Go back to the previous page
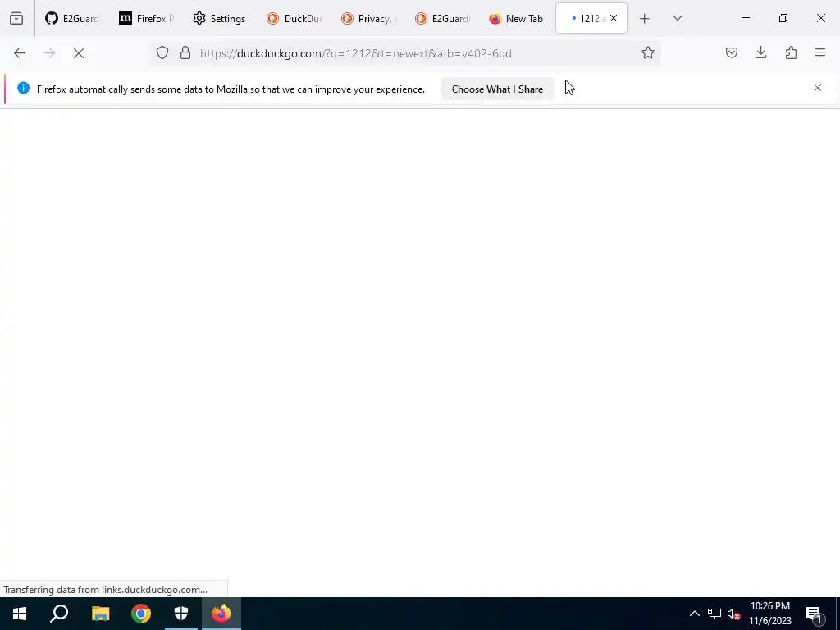Screen dimensions: 840x630 click(x=20, y=53)
